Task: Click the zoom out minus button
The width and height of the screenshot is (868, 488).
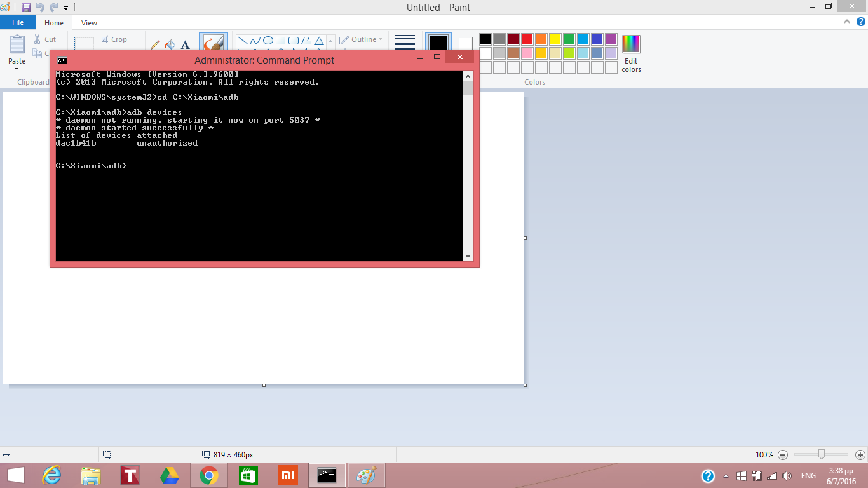Action: point(783,455)
